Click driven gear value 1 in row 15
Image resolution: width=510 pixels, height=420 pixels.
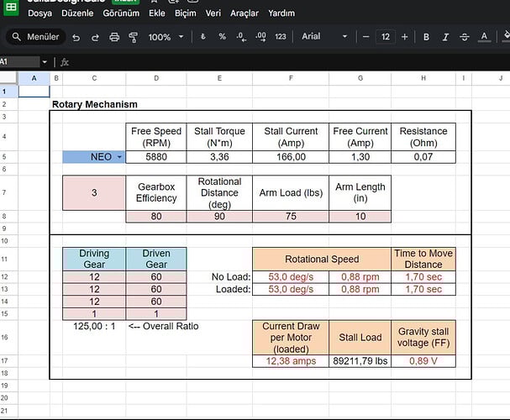click(156, 313)
